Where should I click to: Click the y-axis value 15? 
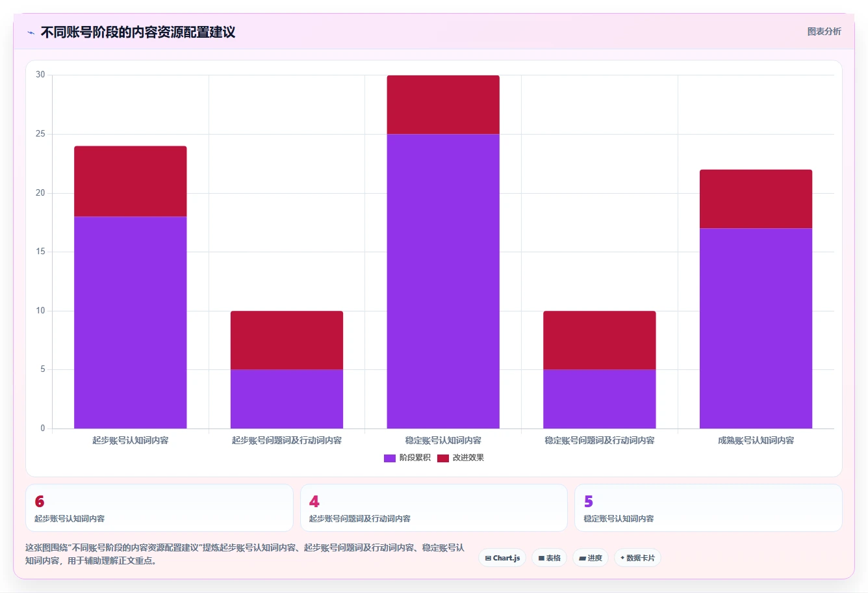pyautogui.click(x=40, y=252)
